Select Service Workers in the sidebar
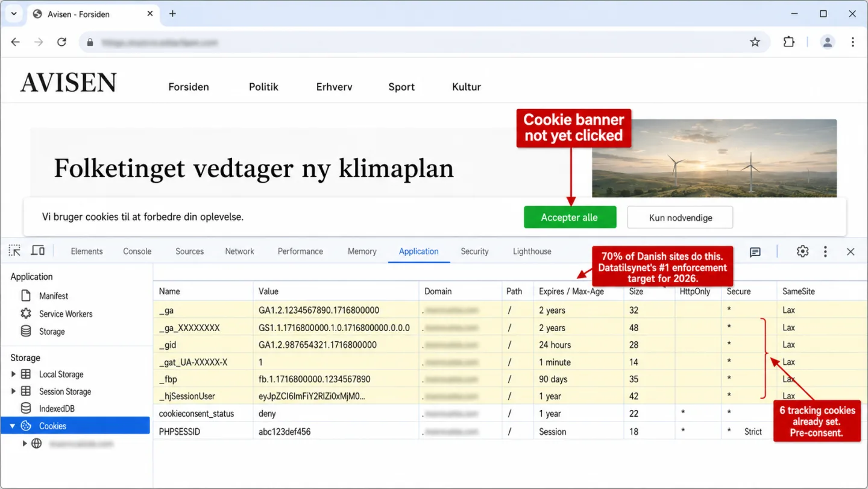The width and height of the screenshot is (868, 489). (65, 314)
